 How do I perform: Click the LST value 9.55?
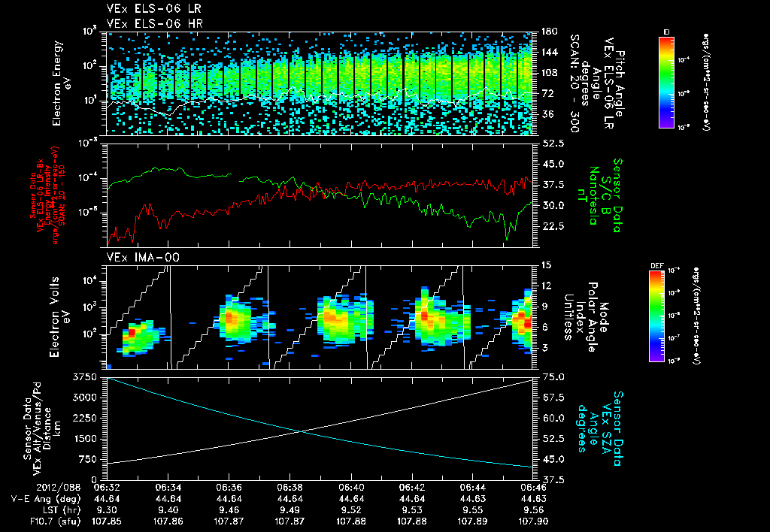tap(472, 510)
